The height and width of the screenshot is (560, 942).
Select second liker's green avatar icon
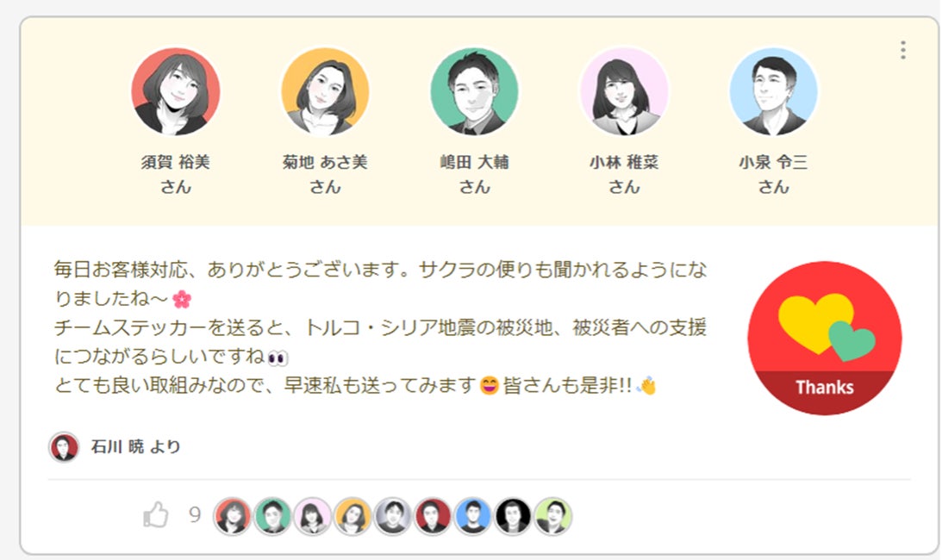272,516
